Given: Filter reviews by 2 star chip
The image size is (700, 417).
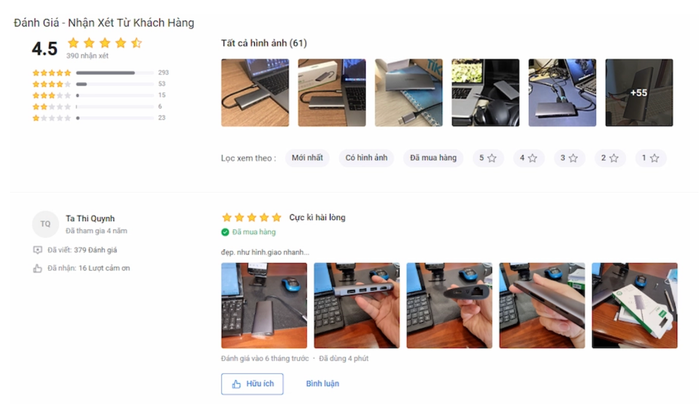Looking at the screenshot, I should pos(610,158).
